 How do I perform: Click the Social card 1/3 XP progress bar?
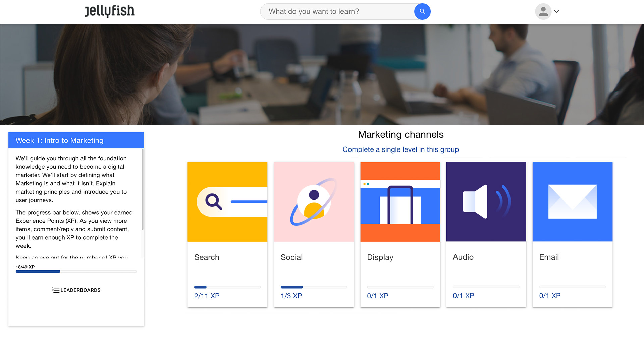tap(314, 287)
